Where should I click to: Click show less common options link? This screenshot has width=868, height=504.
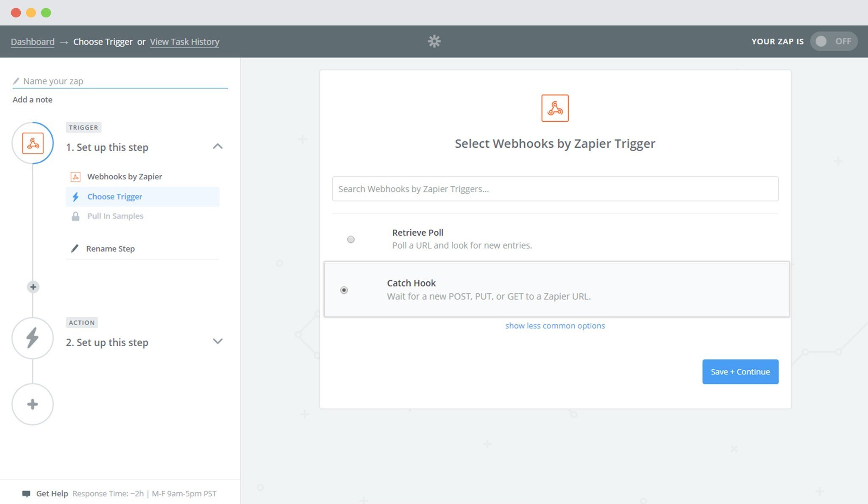[x=555, y=325]
